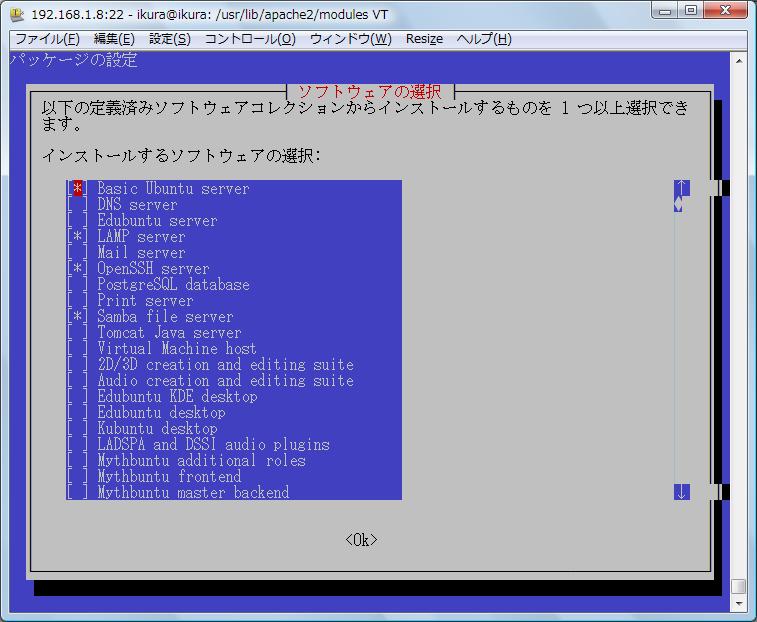The height and width of the screenshot is (622, 757).
Task: Select the Audio creation and editing suite row
Action: click(234, 380)
